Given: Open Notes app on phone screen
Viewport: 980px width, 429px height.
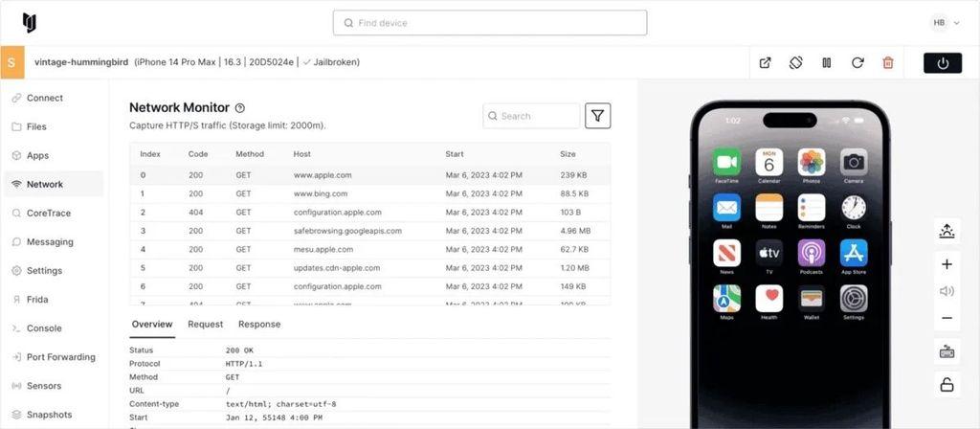Looking at the screenshot, I should coord(769,208).
